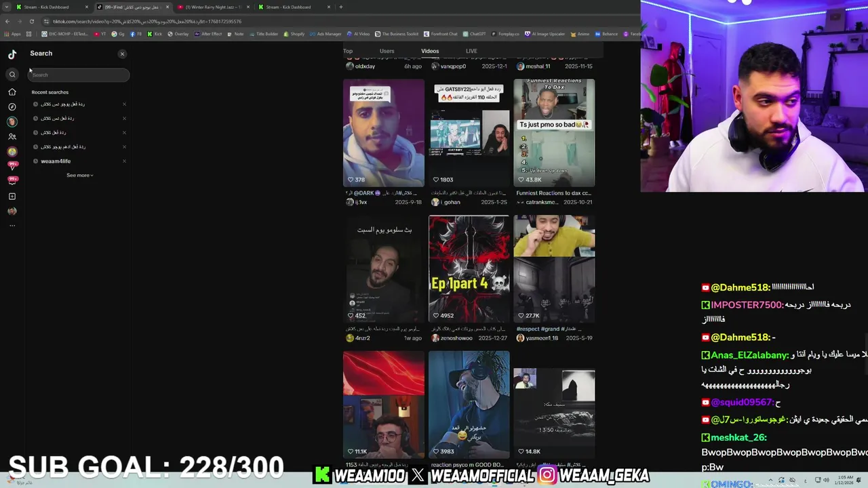Screen dimensions: 868x488
Task: Open the profile avatar at sidebar bottom
Action: 12,211
